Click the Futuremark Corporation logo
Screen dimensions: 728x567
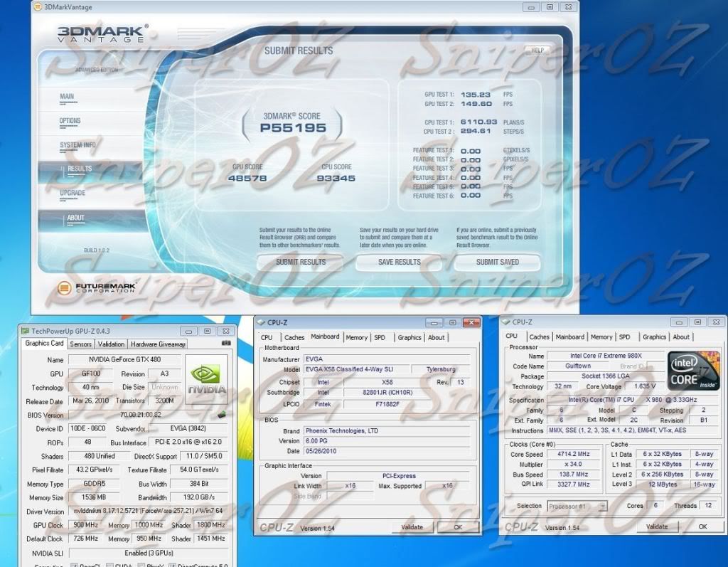pyautogui.click(x=97, y=288)
